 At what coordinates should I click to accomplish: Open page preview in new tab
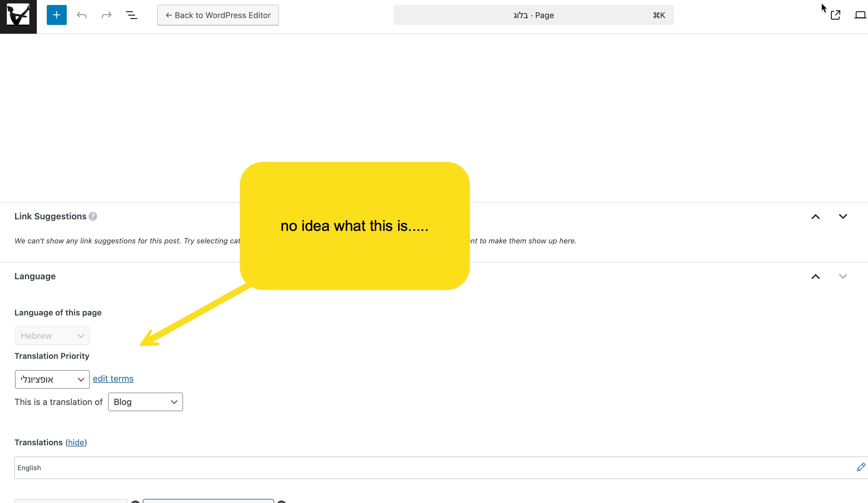coord(835,15)
